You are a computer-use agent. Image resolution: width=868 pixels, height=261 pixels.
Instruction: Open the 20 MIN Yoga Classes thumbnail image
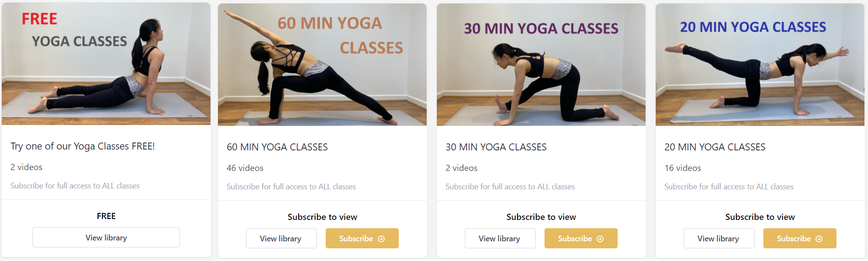[x=760, y=65]
